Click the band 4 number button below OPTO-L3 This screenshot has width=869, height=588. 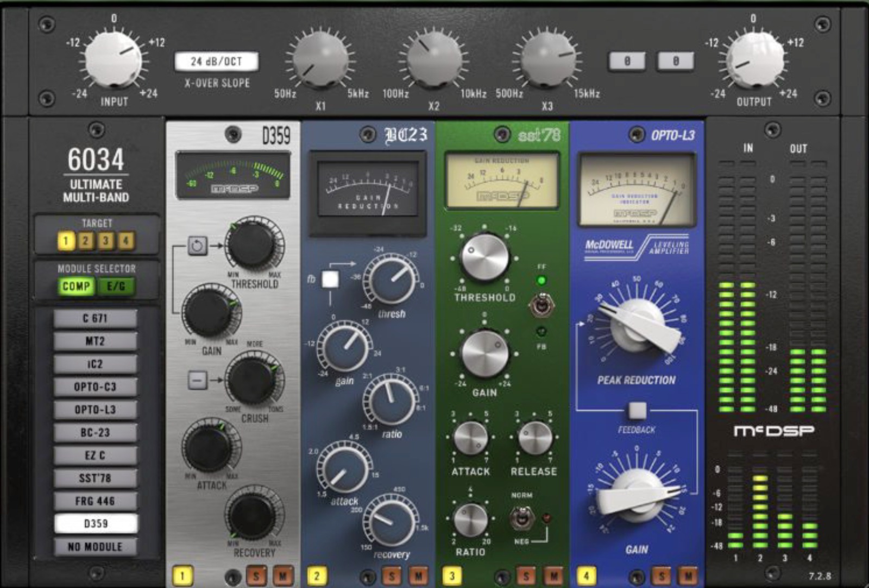[587, 576]
